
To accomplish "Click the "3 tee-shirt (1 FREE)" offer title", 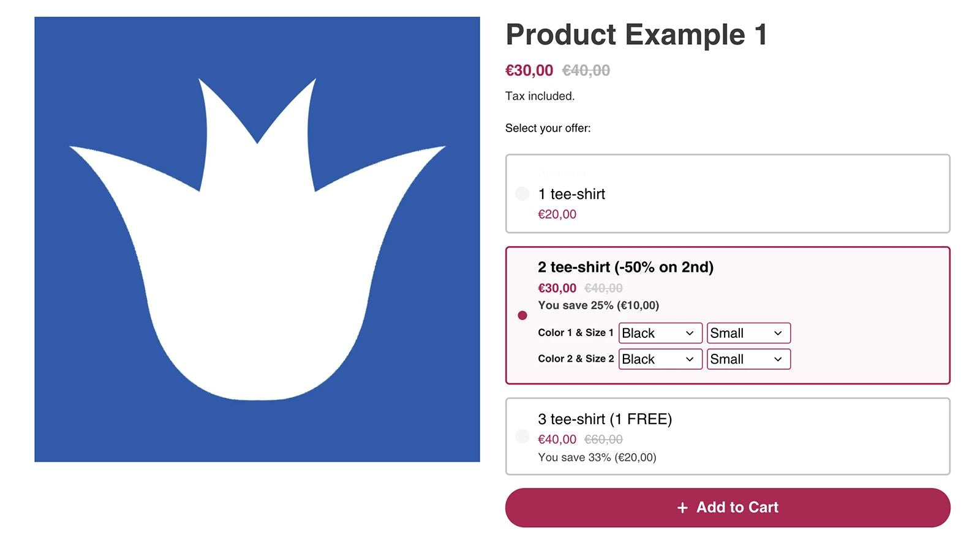I will [x=605, y=419].
